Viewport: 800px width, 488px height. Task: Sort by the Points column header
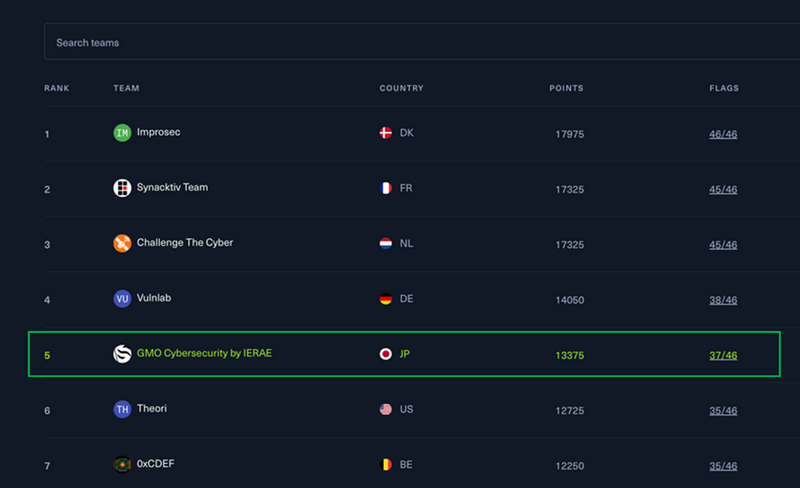566,88
